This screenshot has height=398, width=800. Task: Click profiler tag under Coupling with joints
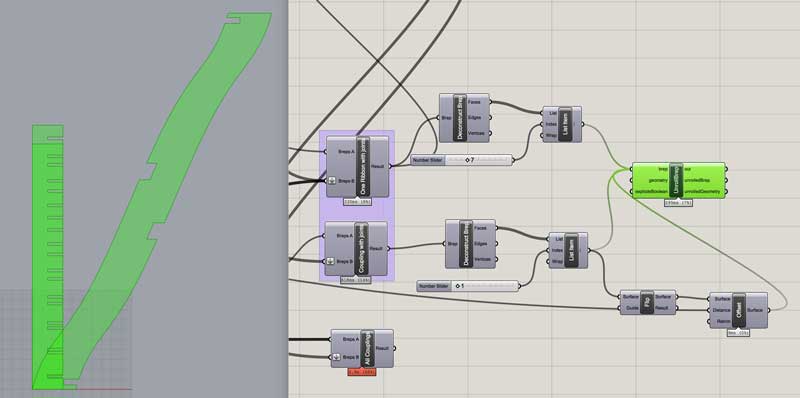pyautogui.click(x=356, y=280)
